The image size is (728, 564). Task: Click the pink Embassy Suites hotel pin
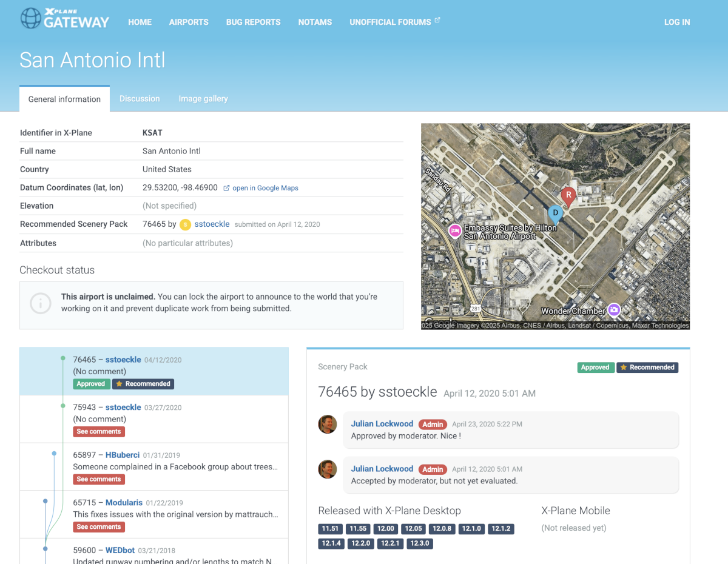pyautogui.click(x=455, y=232)
